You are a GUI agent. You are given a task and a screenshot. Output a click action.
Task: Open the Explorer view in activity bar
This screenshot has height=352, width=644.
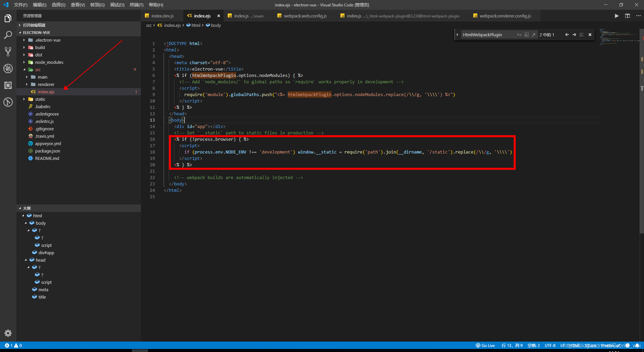[8, 18]
